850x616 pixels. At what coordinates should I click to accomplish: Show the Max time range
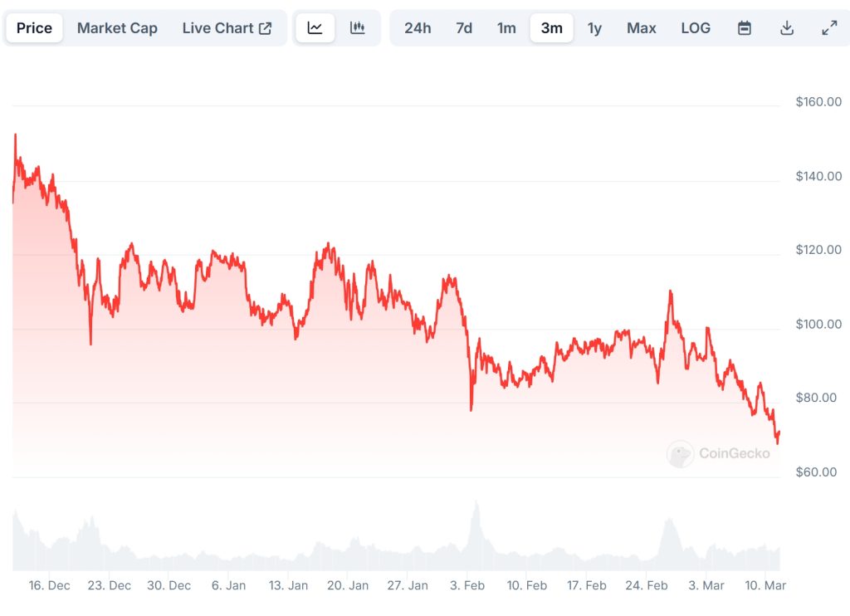point(641,27)
